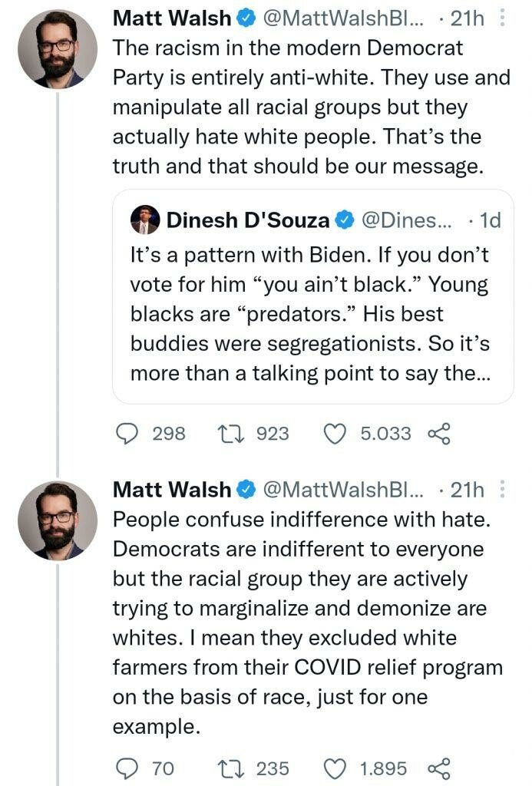
Task: Share the first tweet about anti-white racism
Action: (438, 434)
